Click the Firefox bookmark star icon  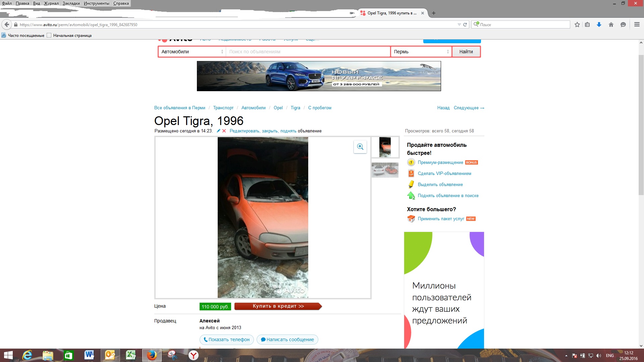click(x=577, y=25)
